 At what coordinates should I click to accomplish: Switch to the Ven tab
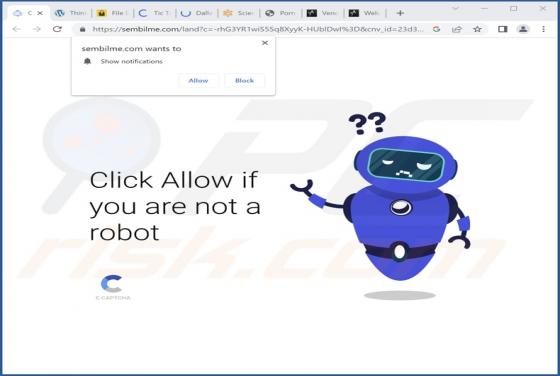pos(322,13)
